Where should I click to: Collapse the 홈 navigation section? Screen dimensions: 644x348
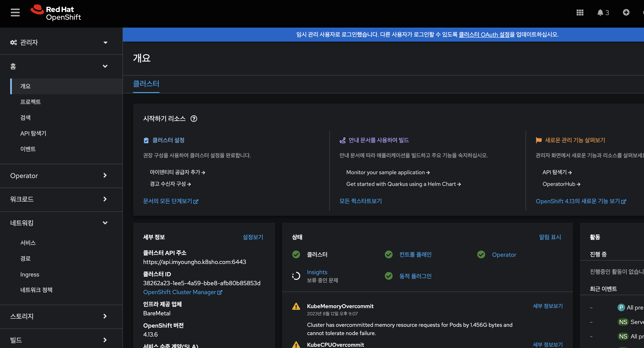59,66
